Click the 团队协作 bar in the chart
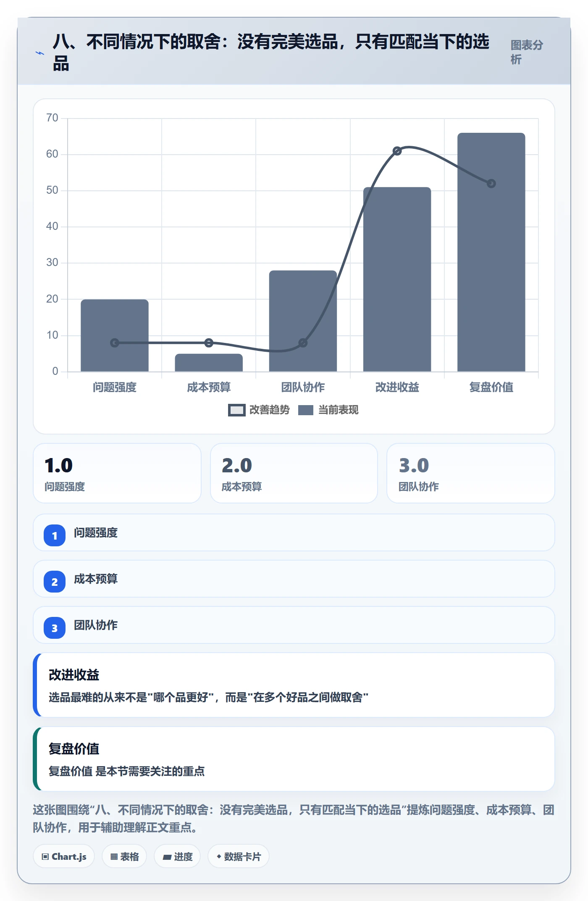The height and width of the screenshot is (901, 588). 303,321
